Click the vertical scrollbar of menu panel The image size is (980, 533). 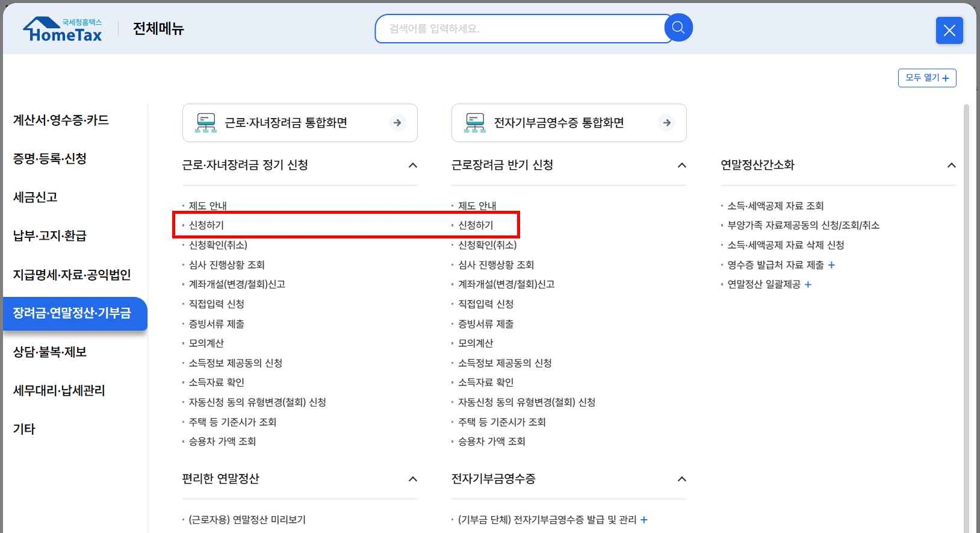coord(967,319)
